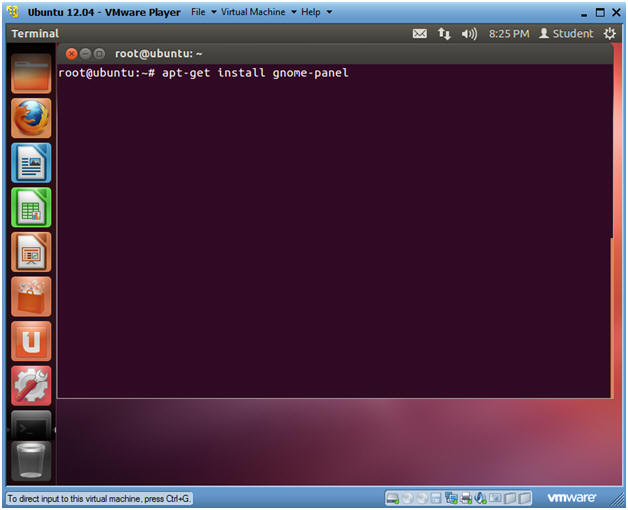Viewport: 628px width, 510px height.
Task: Open Ubuntu One launcher icon
Action: (x=31, y=341)
